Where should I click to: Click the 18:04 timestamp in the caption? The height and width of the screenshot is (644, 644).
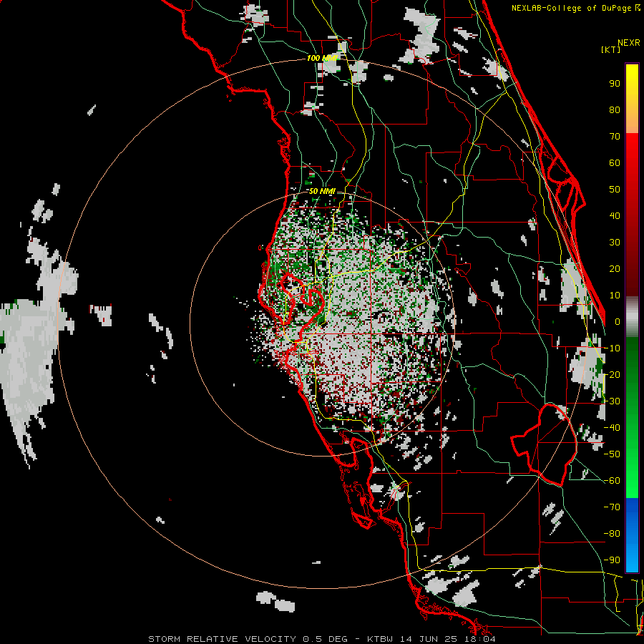pyautogui.click(x=479, y=639)
